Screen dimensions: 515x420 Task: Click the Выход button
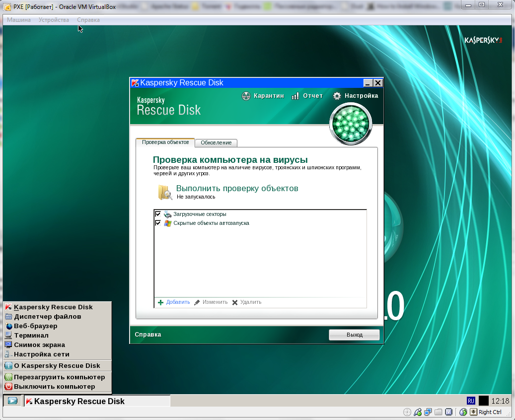tap(355, 335)
